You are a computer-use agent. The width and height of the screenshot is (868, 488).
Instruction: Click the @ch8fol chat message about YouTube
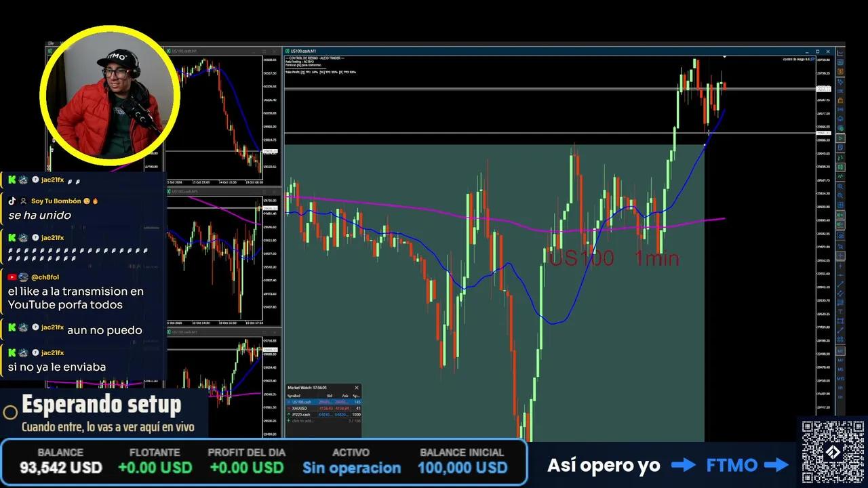[76, 298]
